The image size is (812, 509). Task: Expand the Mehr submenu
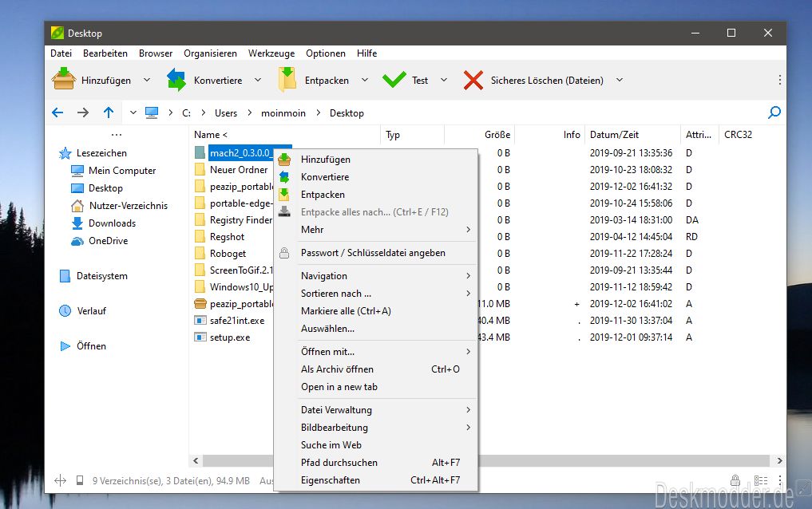coord(375,230)
